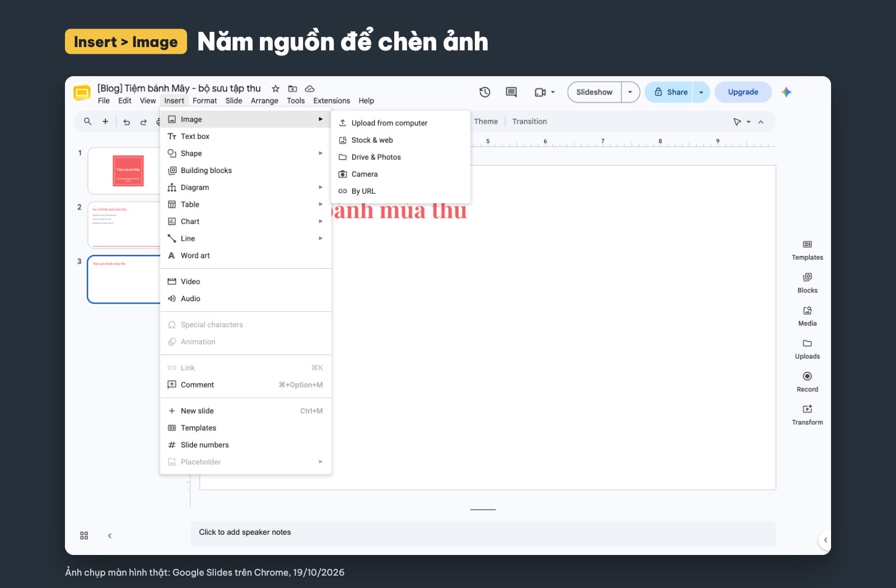
Task: Select Stock & web image source
Action: click(400, 140)
